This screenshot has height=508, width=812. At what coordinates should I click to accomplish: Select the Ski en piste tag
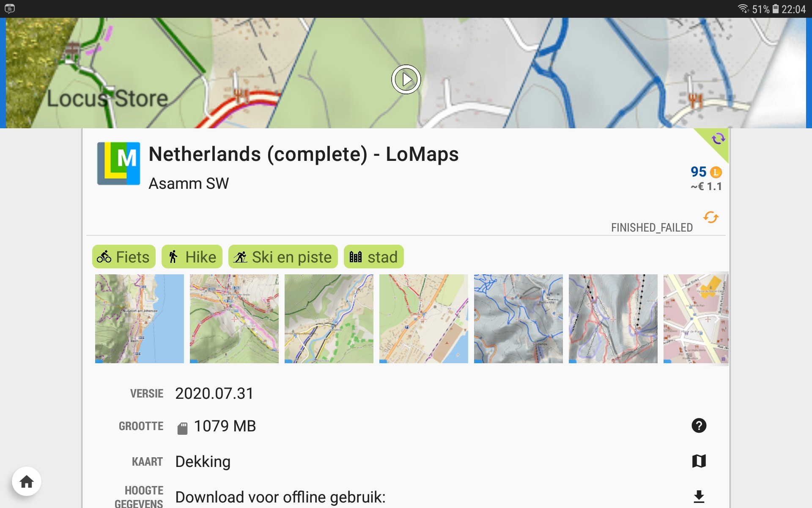[283, 257]
